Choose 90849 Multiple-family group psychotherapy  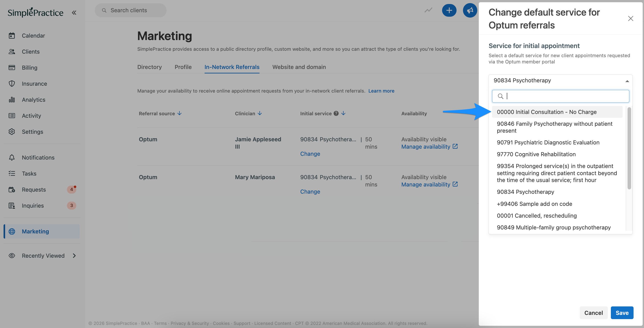pyautogui.click(x=557, y=227)
